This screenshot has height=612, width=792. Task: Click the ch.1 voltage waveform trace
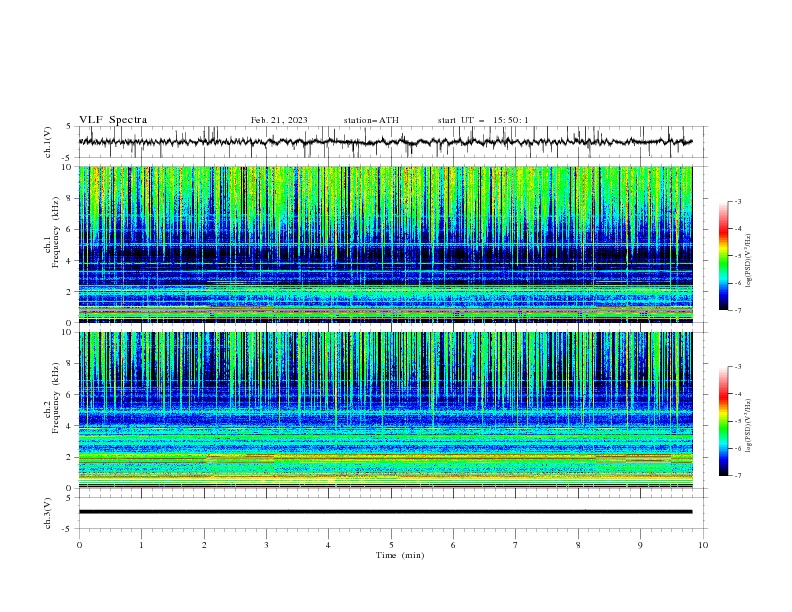385,142
